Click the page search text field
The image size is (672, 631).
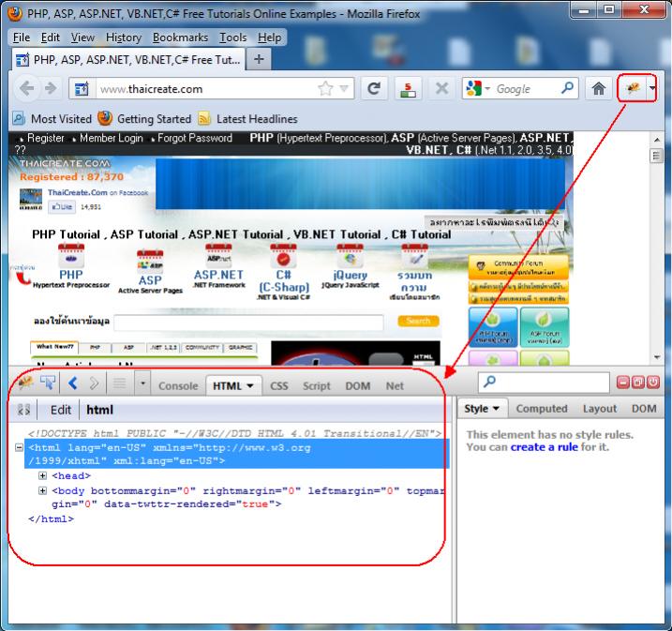pos(248,323)
